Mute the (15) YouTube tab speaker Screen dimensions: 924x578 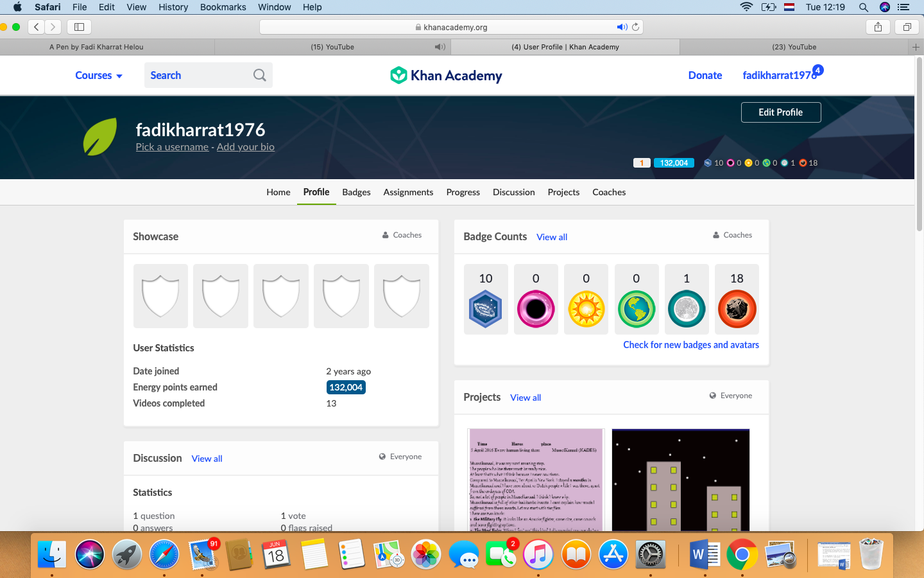click(440, 47)
